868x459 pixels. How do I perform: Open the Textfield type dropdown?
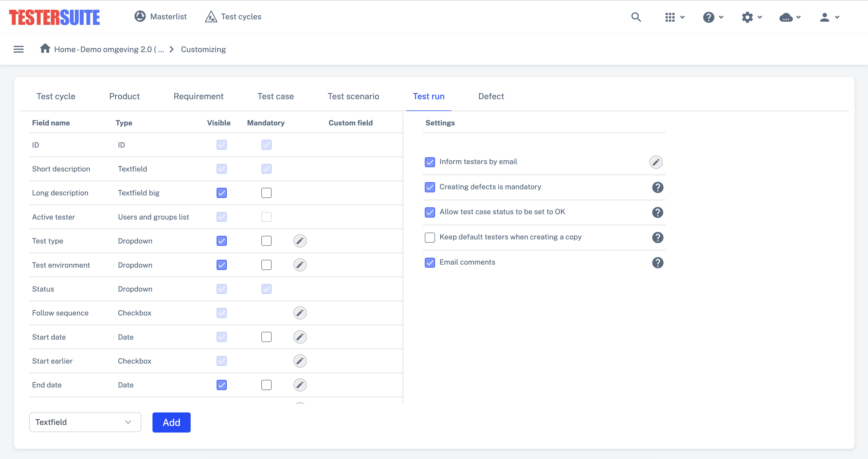tap(85, 422)
